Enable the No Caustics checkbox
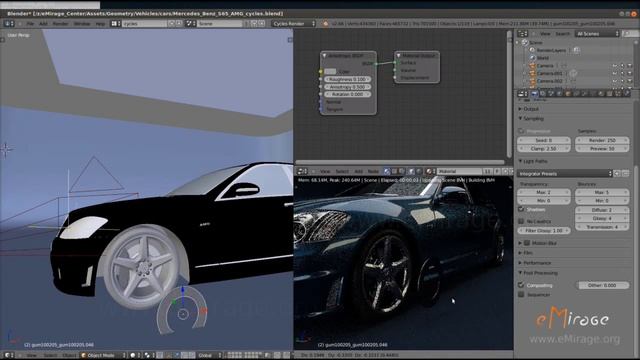The width and height of the screenshot is (640, 360). coord(521,221)
